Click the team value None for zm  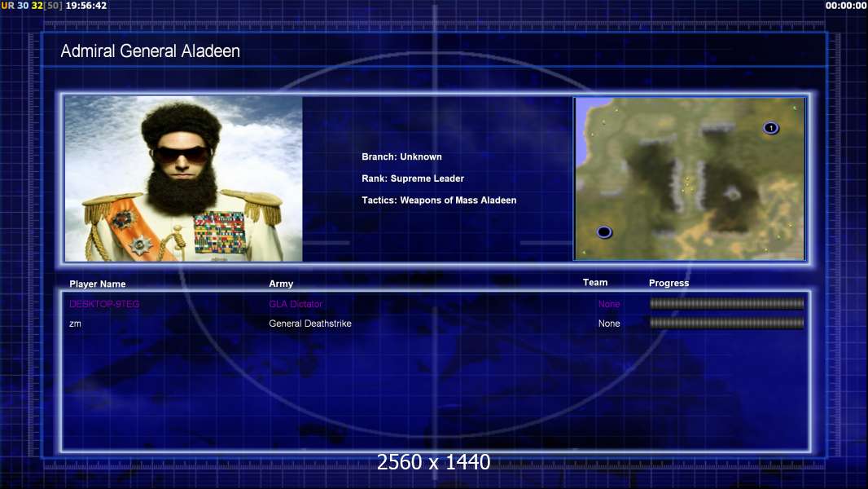click(609, 324)
